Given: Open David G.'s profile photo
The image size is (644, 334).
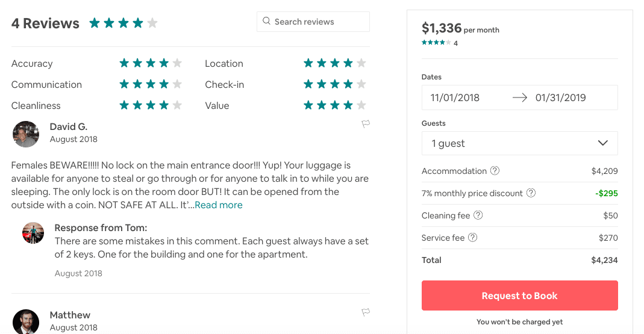Looking at the screenshot, I should [x=26, y=134].
